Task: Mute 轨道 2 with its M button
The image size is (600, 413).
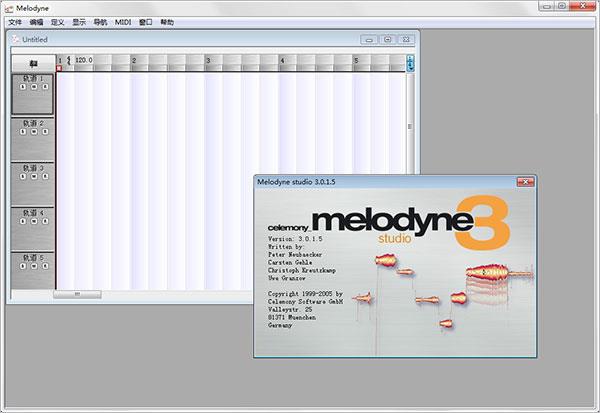Action: [x=34, y=132]
